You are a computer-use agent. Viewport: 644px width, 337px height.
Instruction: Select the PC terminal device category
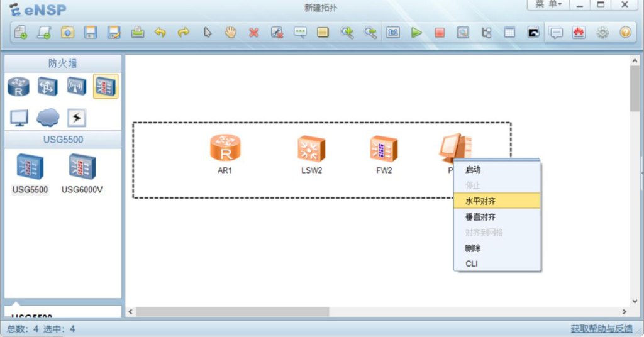19,118
